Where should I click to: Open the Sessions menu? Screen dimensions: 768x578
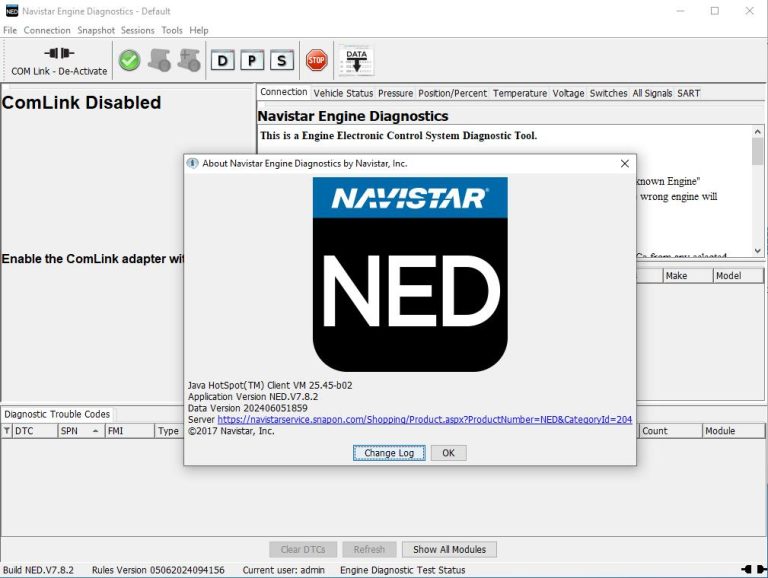click(138, 30)
